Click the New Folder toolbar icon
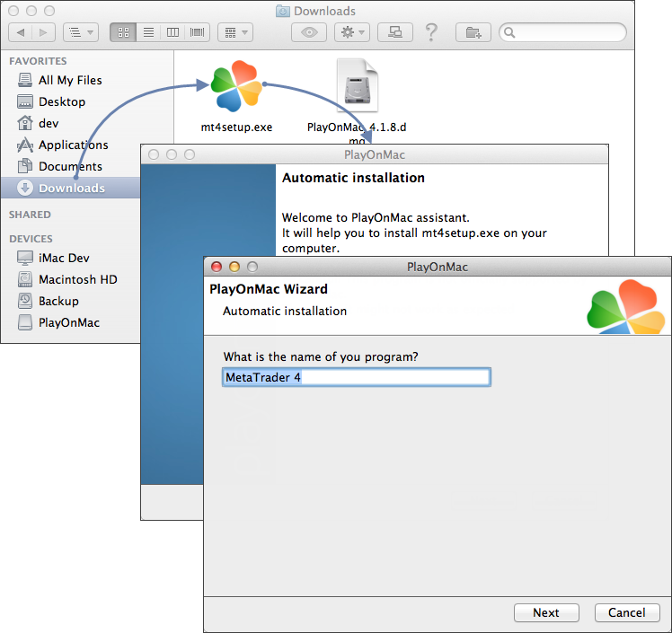The image size is (672, 633). pyautogui.click(x=473, y=32)
